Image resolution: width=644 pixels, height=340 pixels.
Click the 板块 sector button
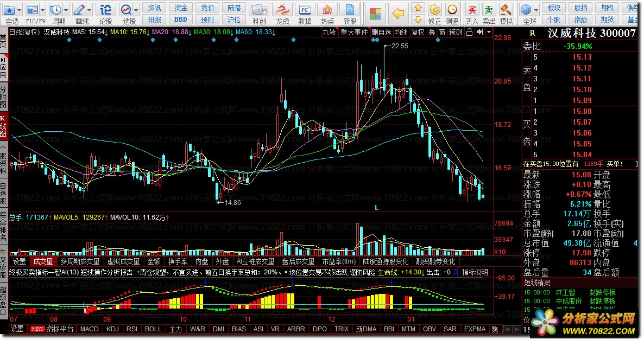point(554,8)
